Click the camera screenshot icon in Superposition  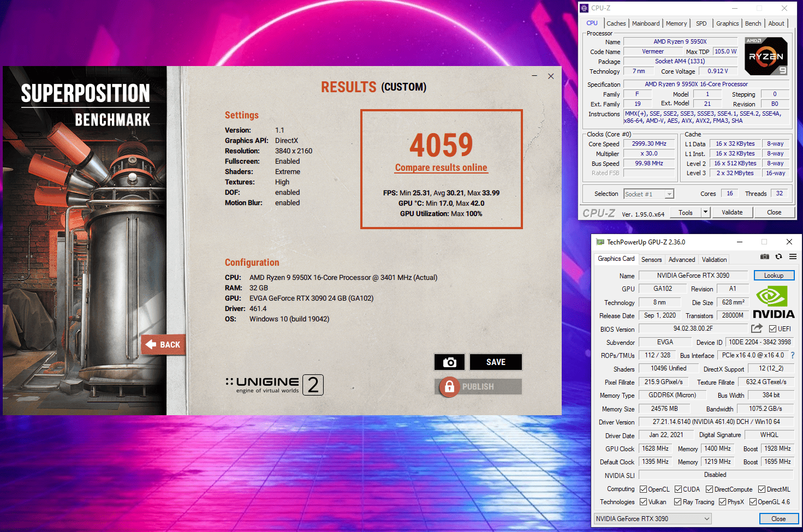point(449,362)
